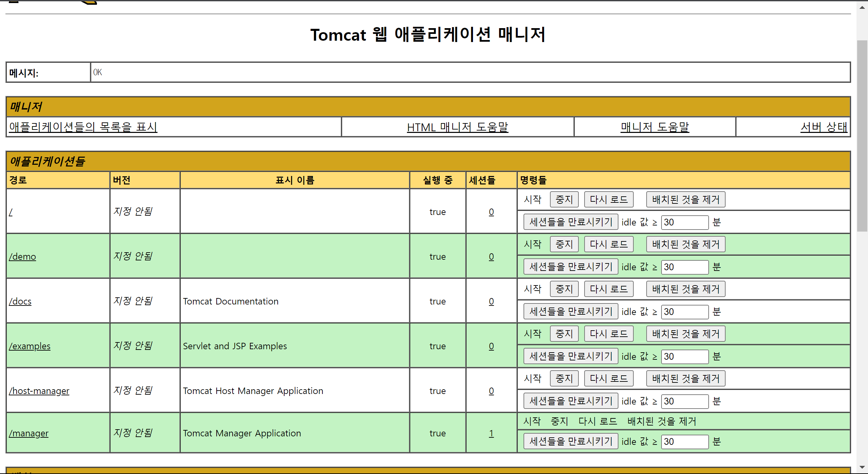The height and width of the screenshot is (474, 868).
Task: Open session count link for /manager
Action: click(491, 433)
